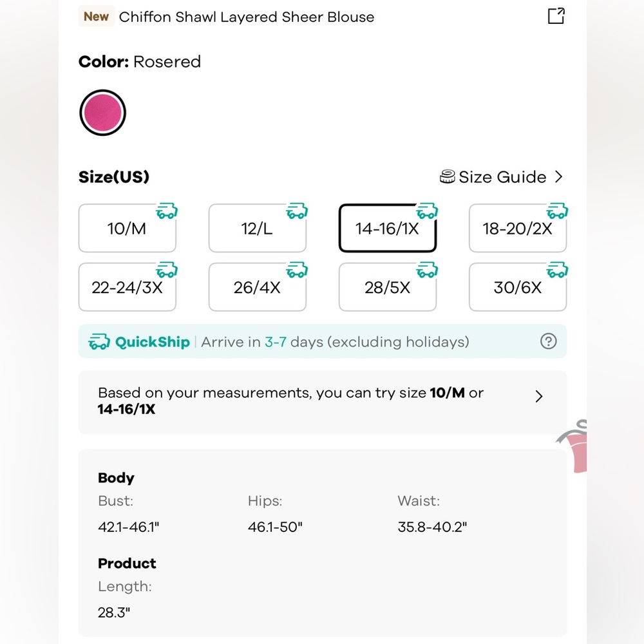
Task: Click the truck badge on 10/M size
Action: tap(167, 211)
